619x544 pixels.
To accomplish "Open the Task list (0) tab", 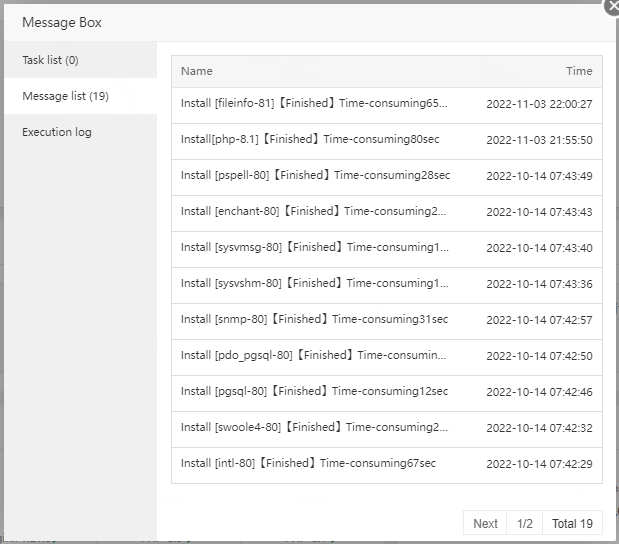I will [50, 60].
